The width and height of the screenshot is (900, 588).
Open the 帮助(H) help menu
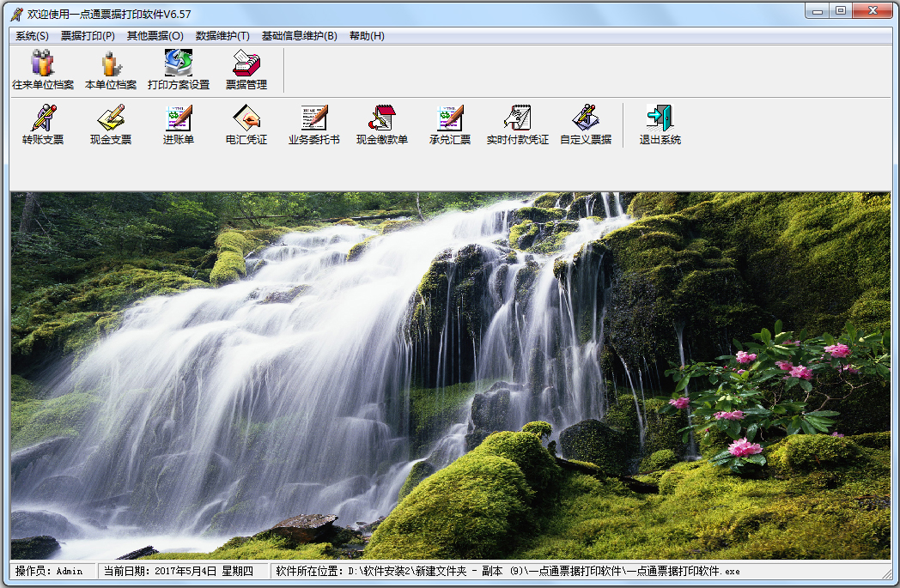pyautogui.click(x=365, y=36)
